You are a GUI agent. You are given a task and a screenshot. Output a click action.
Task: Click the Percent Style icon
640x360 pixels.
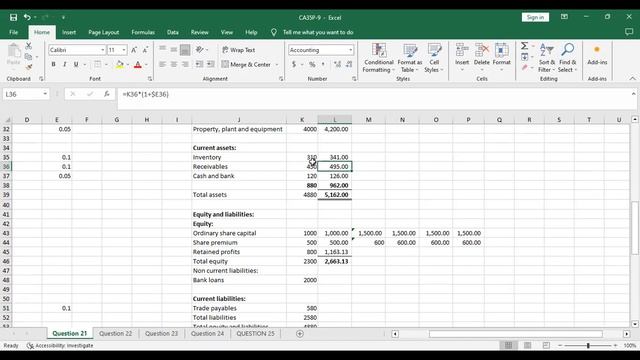(312, 64)
